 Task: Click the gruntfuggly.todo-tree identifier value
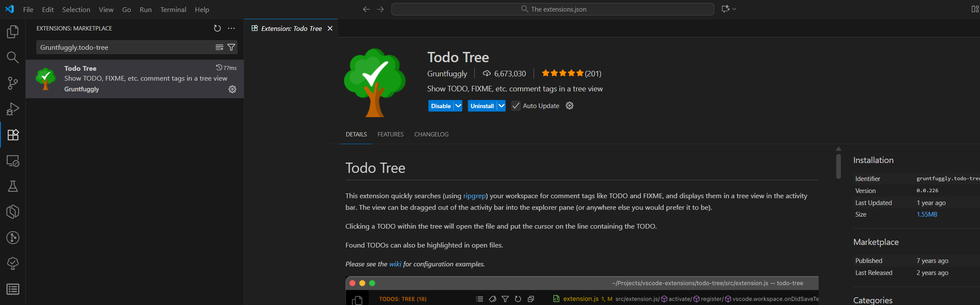[948, 178]
